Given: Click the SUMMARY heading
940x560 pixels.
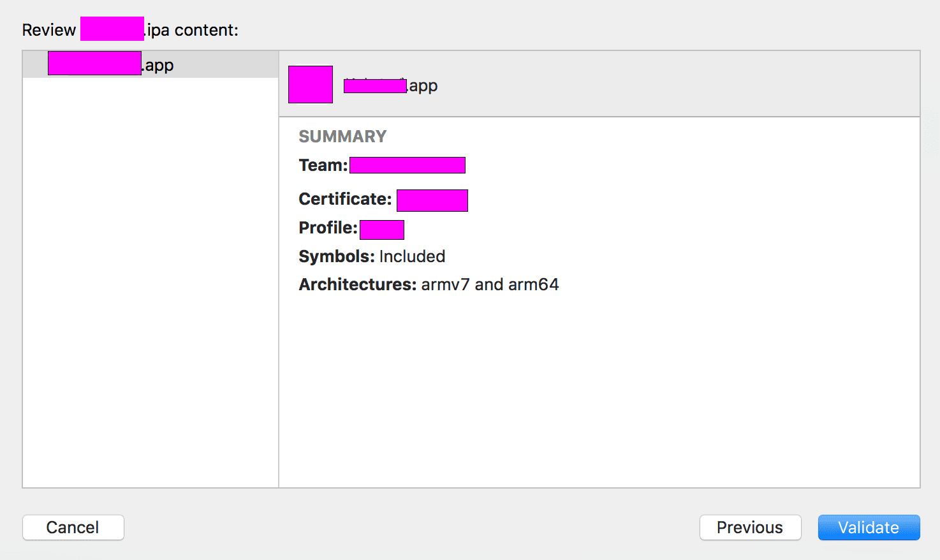Looking at the screenshot, I should [342, 136].
